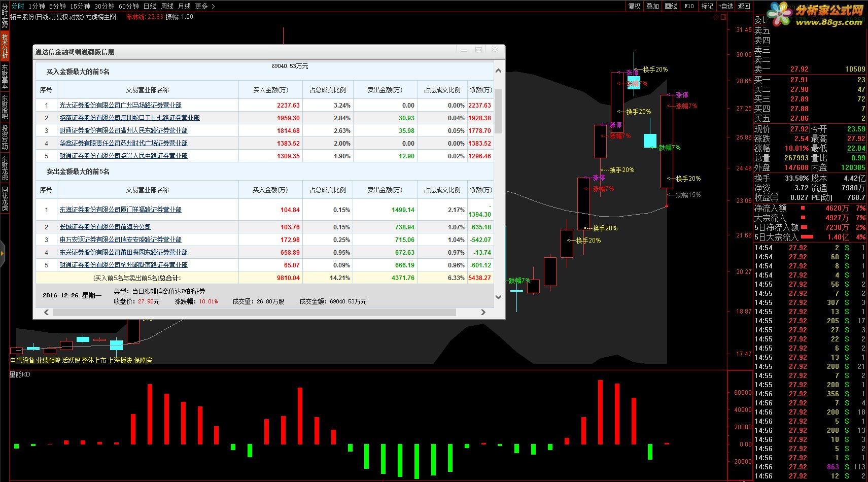Click the left arrow on the dialog's horizontal scrollbar

point(47,312)
